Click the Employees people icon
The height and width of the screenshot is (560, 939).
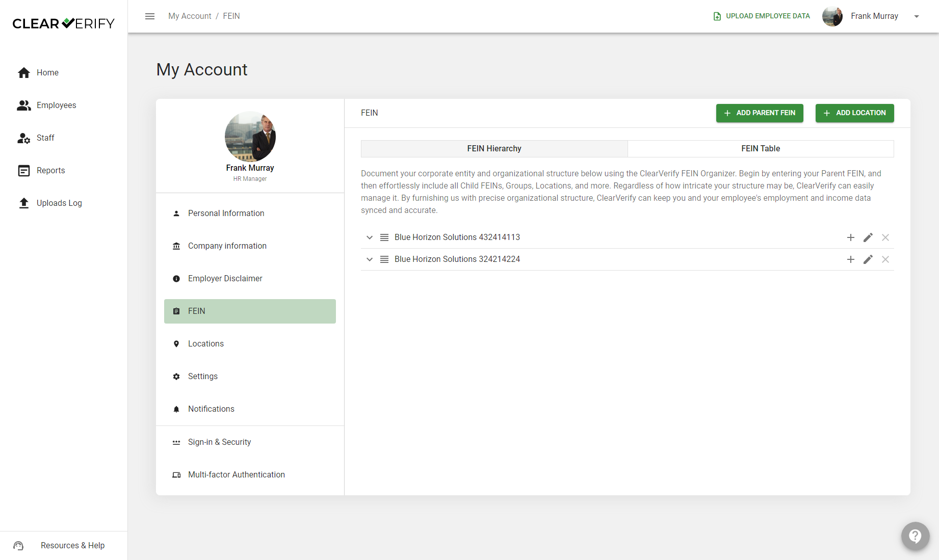pos(24,105)
